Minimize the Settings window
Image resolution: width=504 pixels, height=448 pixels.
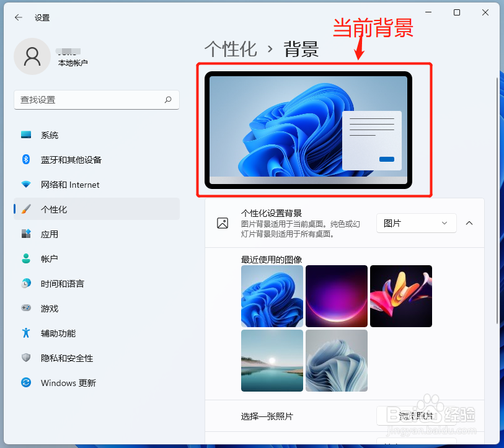[428, 12]
